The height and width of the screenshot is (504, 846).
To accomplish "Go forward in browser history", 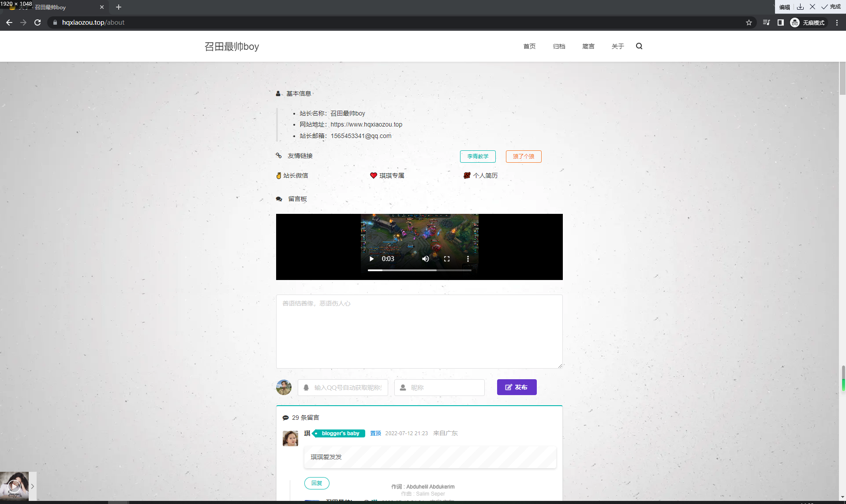I will coord(23,22).
